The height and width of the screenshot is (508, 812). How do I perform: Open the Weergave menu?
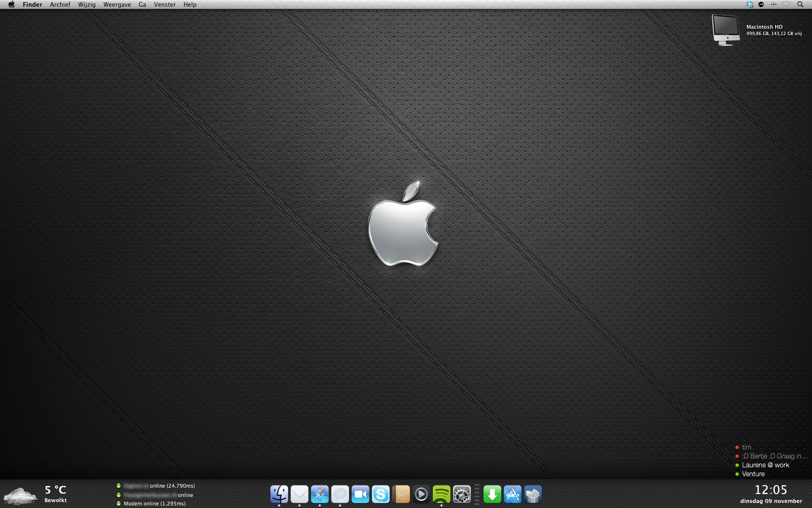tap(117, 5)
